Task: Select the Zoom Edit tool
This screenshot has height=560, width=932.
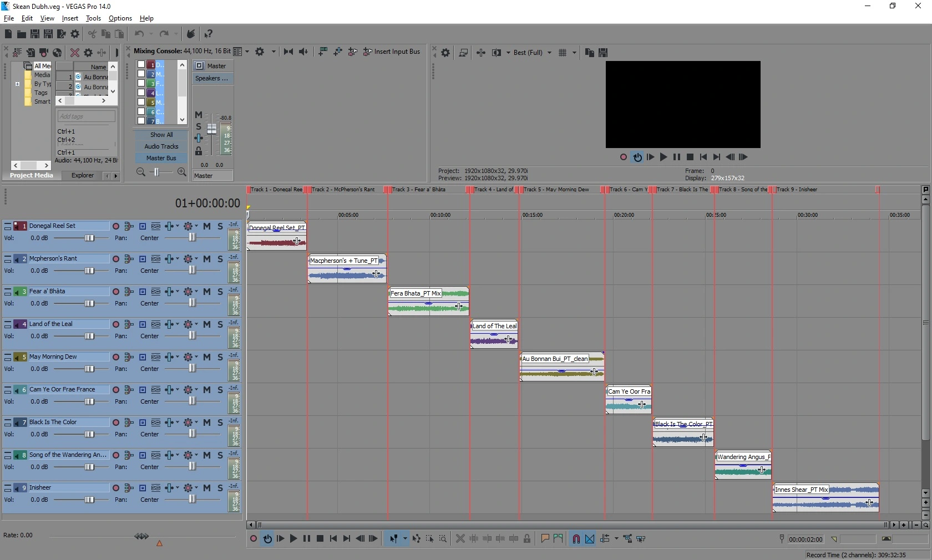Action: point(443,539)
